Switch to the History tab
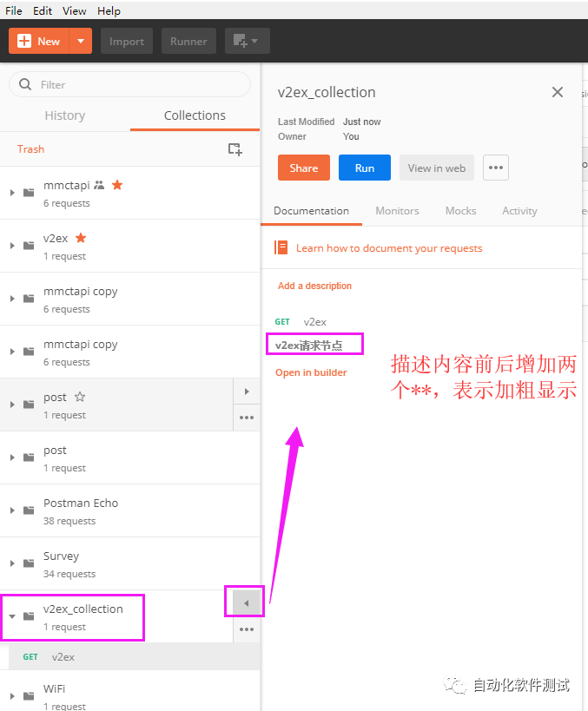588x711 pixels. pos(65,115)
